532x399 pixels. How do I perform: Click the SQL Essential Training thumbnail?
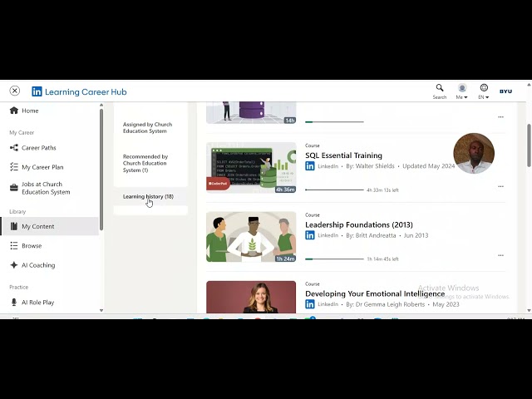click(x=251, y=168)
